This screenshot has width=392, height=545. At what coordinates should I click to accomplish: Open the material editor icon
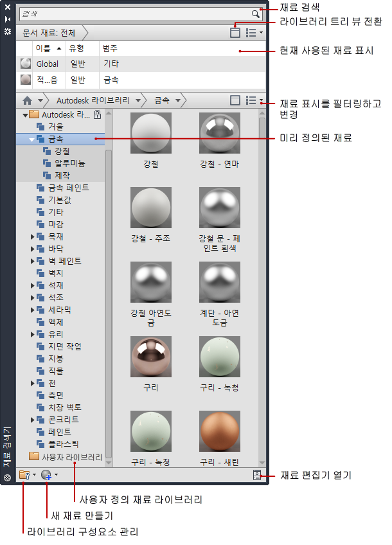pos(257,475)
